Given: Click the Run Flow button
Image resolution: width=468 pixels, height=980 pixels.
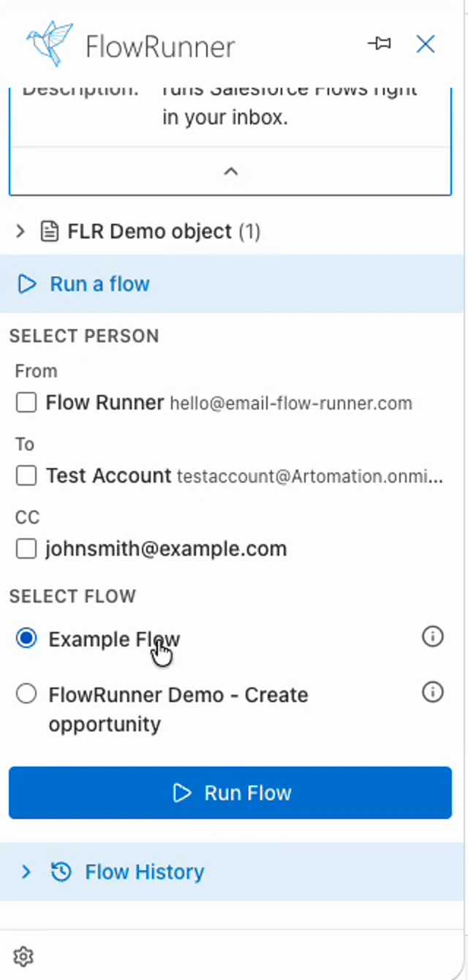Looking at the screenshot, I should (230, 793).
